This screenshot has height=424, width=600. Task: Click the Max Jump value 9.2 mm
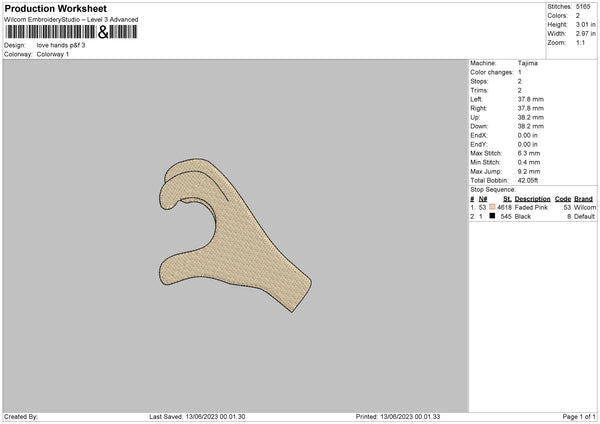point(529,172)
